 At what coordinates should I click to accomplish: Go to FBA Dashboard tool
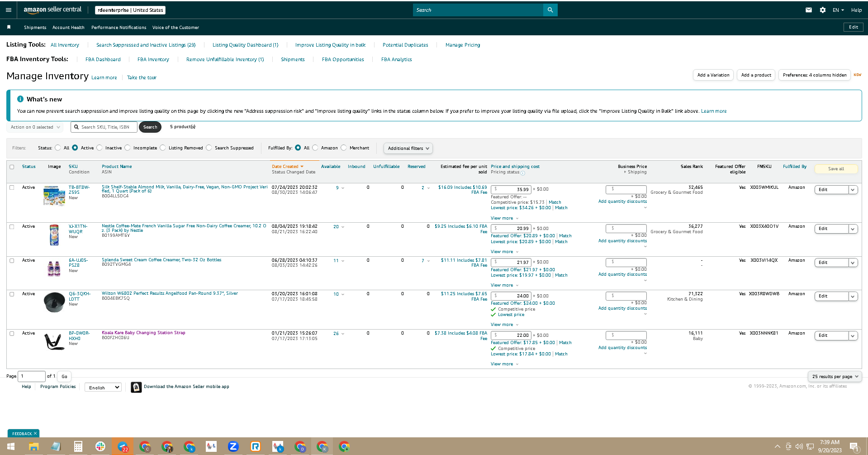click(x=103, y=59)
